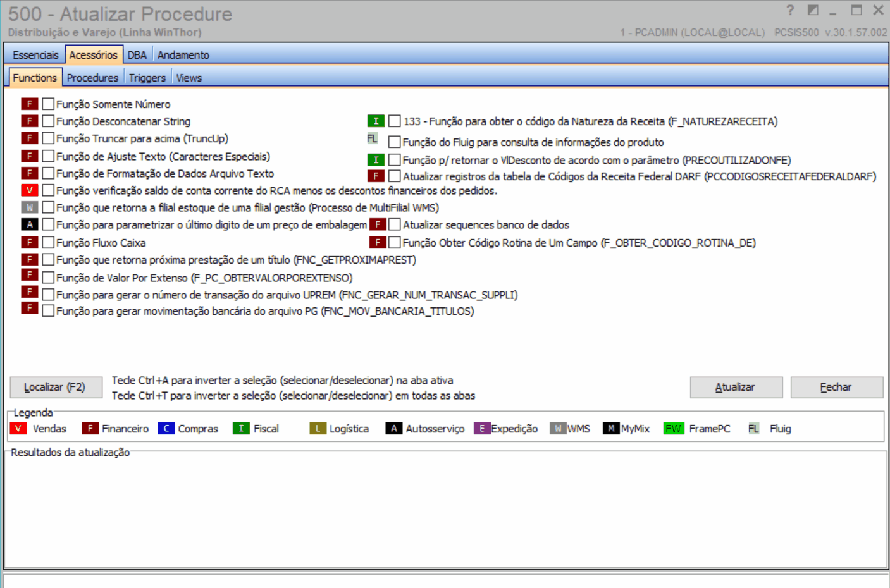Click the black A badge beside parametrizar último dígito

(29, 224)
